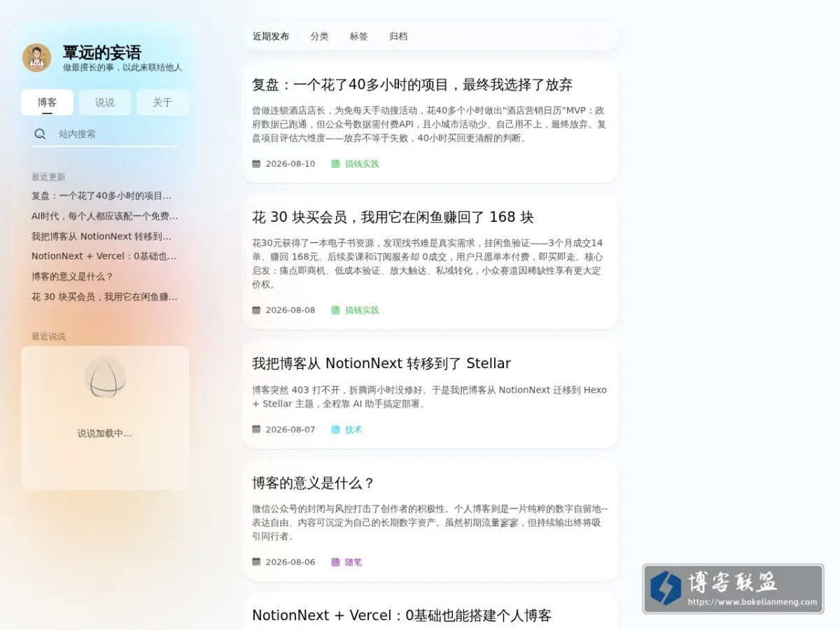Click the date 2026-08-07
The width and height of the screenshot is (840, 630).
pos(290,430)
